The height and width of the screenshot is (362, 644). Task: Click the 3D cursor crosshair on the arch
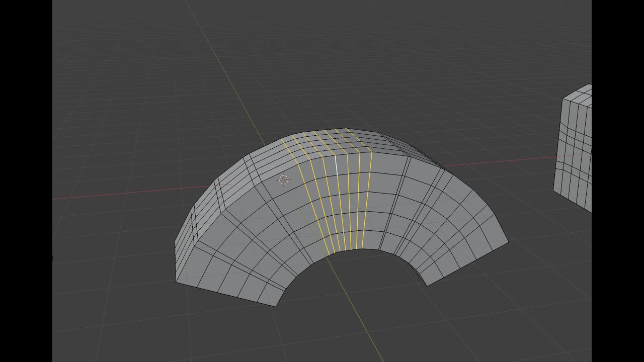(284, 180)
